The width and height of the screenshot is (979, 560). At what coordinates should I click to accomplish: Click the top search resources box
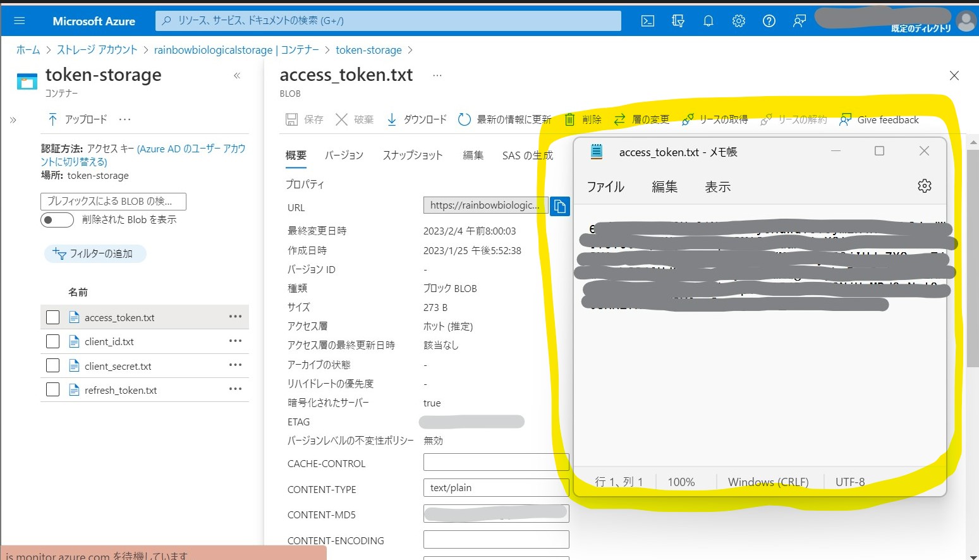(x=388, y=21)
